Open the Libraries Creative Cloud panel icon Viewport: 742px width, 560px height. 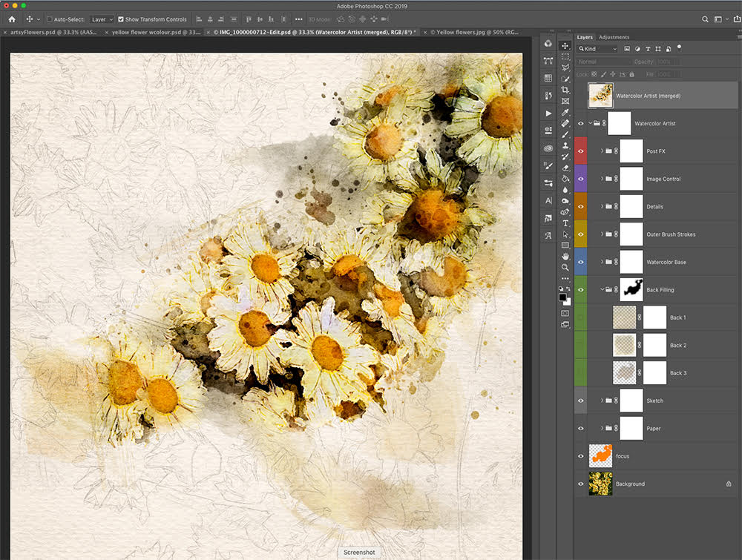tap(548, 148)
